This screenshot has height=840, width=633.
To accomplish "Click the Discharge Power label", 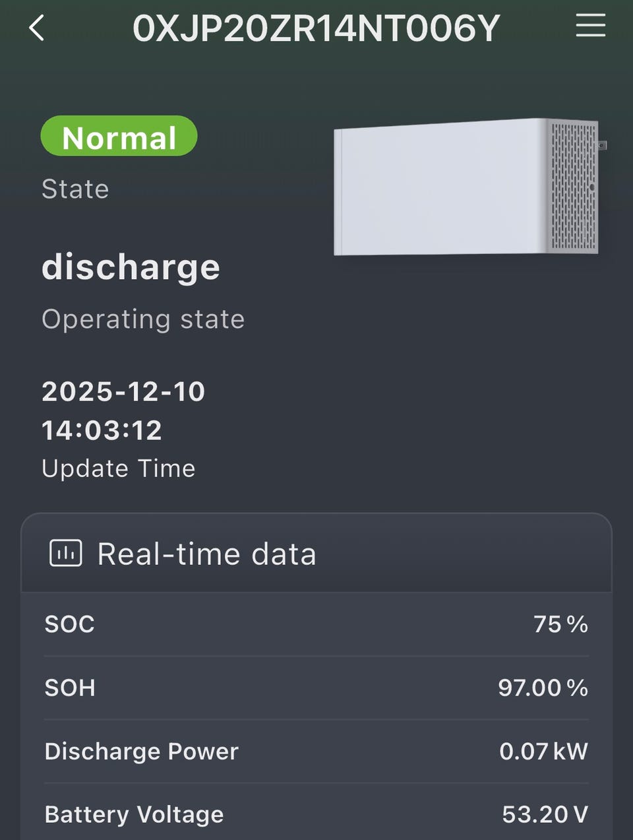I will (141, 751).
